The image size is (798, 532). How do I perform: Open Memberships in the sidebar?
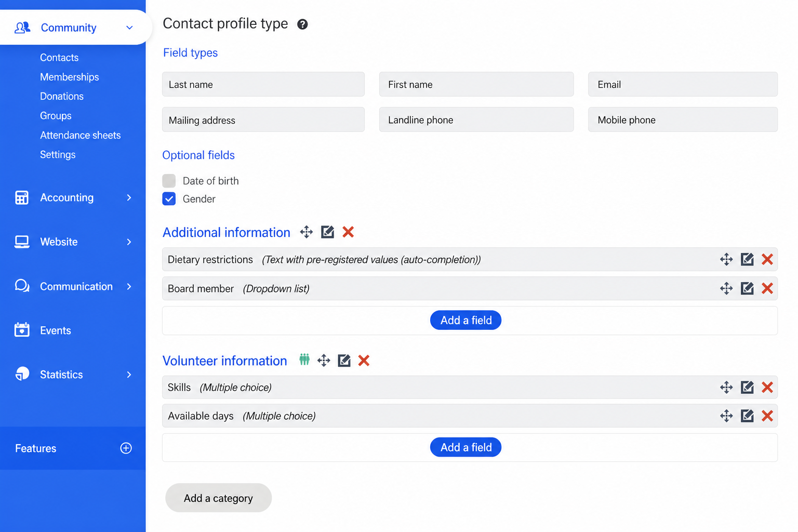point(70,77)
